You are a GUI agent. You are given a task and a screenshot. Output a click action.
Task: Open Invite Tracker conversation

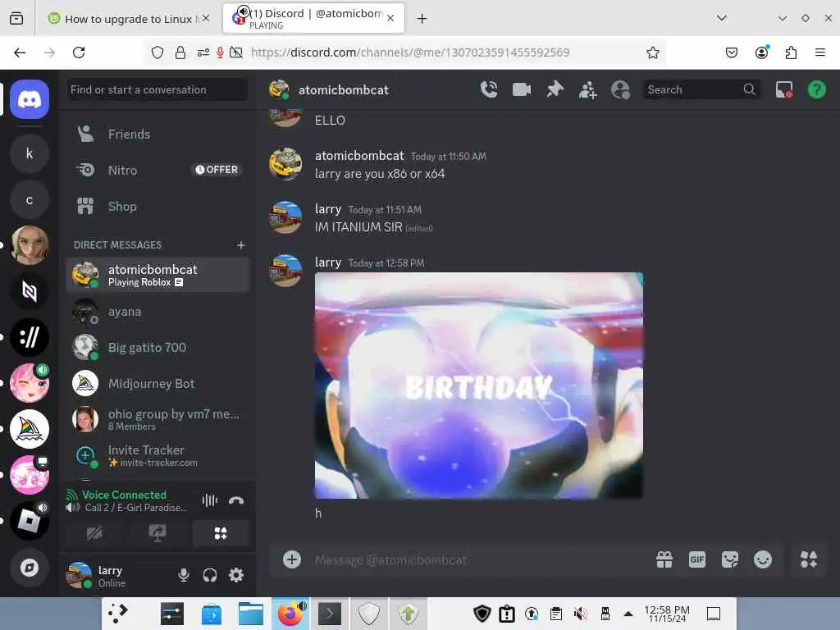pos(157,455)
